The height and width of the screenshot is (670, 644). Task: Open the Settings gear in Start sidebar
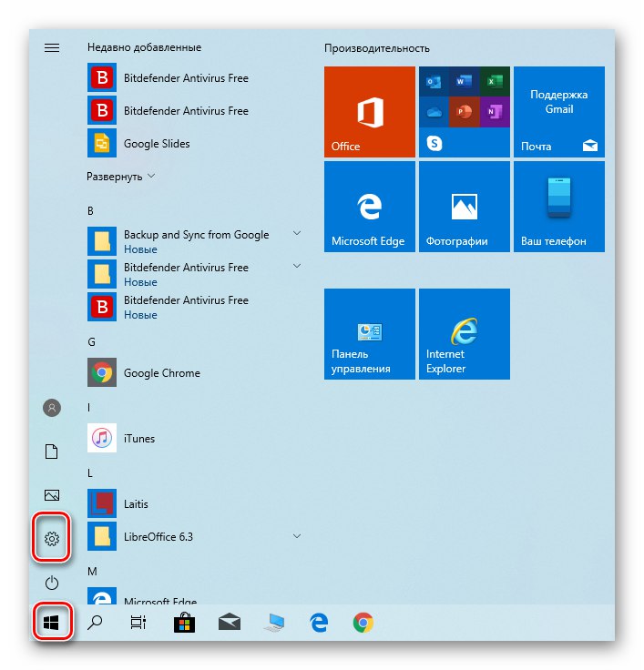[52, 538]
